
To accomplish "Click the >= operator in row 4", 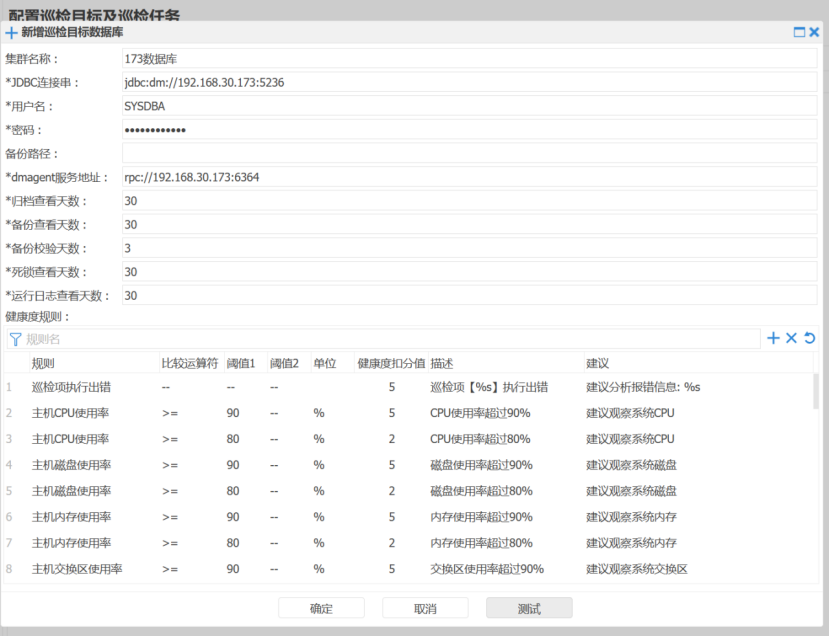I will tap(170, 465).
